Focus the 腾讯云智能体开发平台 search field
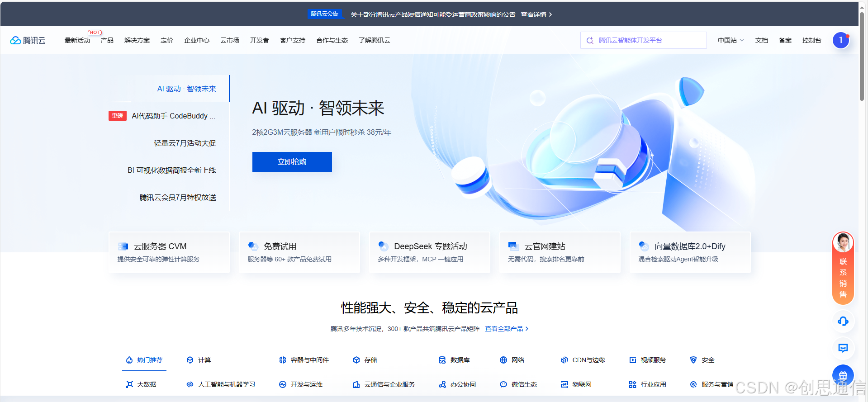This screenshot has height=402, width=868. (644, 40)
